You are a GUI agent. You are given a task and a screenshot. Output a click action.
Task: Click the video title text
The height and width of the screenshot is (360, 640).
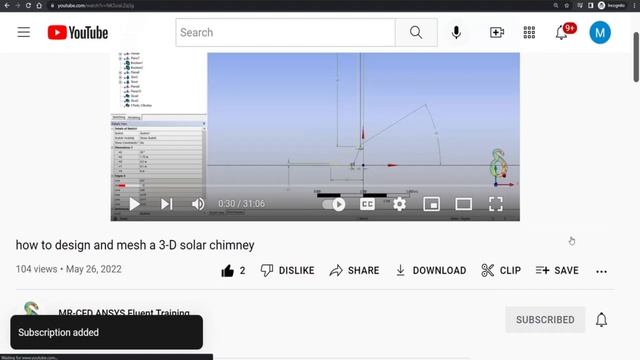coord(135,245)
